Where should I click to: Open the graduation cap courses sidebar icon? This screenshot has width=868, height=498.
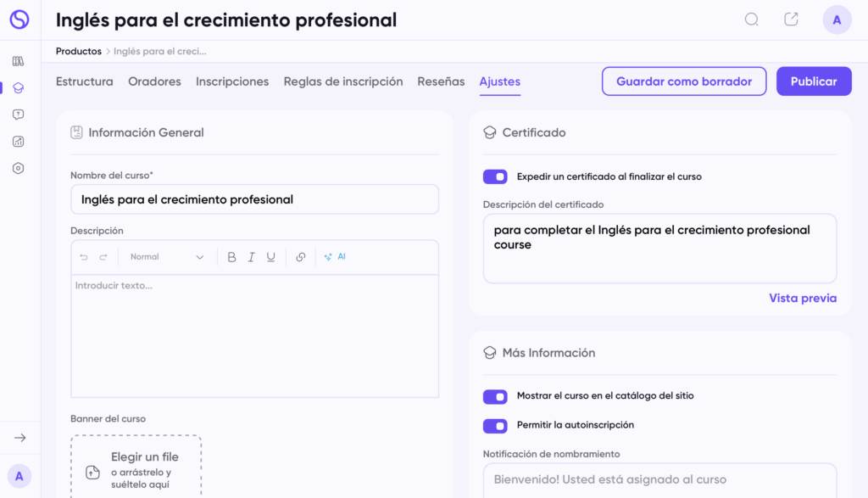tap(19, 87)
